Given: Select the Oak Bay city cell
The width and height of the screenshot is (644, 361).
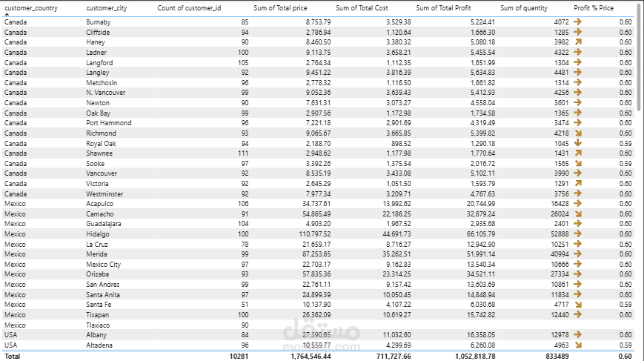Looking at the screenshot, I should (x=98, y=113).
